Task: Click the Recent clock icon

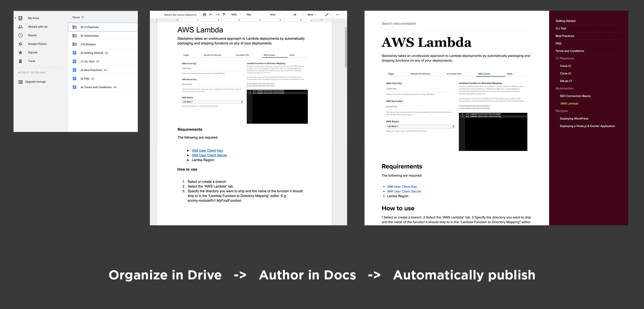Action: pyautogui.click(x=20, y=35)
